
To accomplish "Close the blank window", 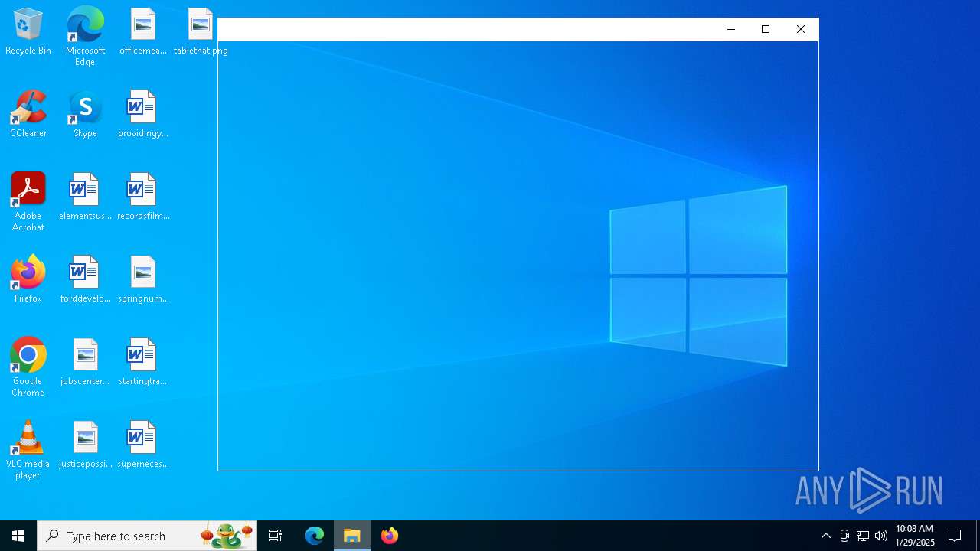I will coord(801,29).
